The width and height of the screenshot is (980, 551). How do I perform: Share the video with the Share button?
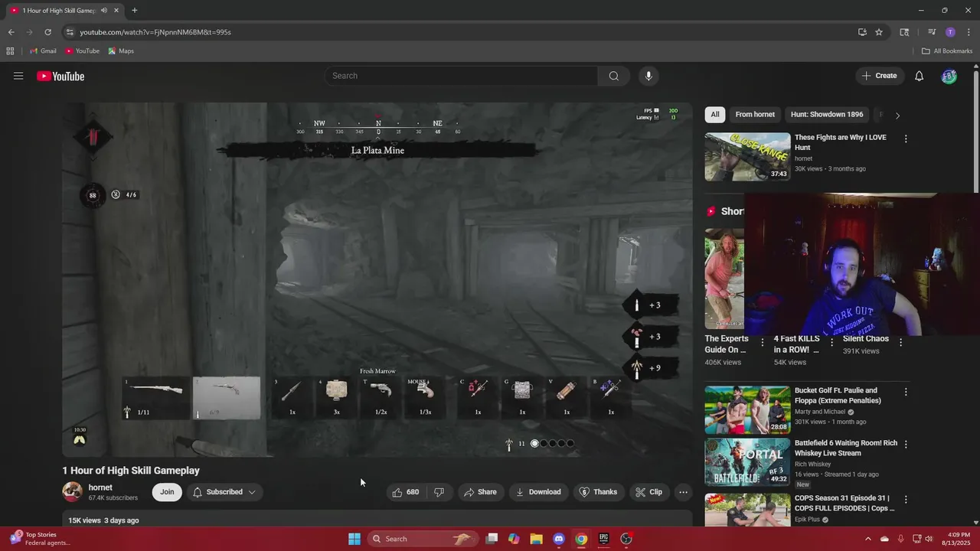pos(480,492)
